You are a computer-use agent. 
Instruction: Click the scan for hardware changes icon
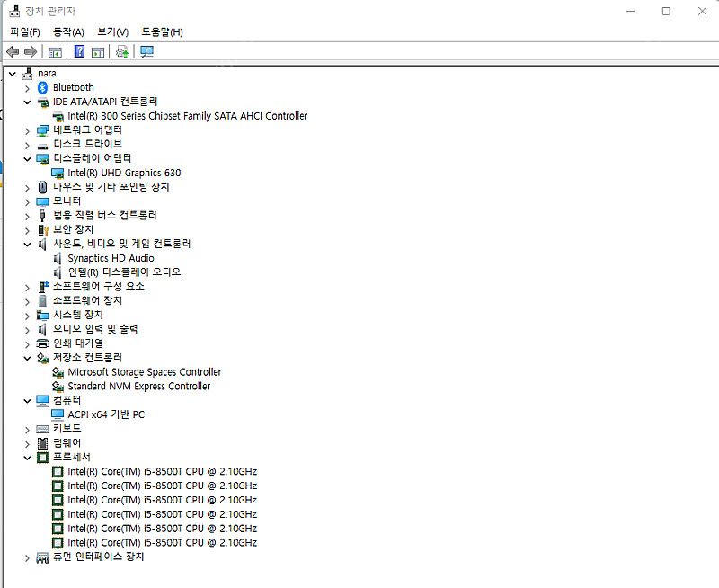pyautogui.click(x=147, y=51)
